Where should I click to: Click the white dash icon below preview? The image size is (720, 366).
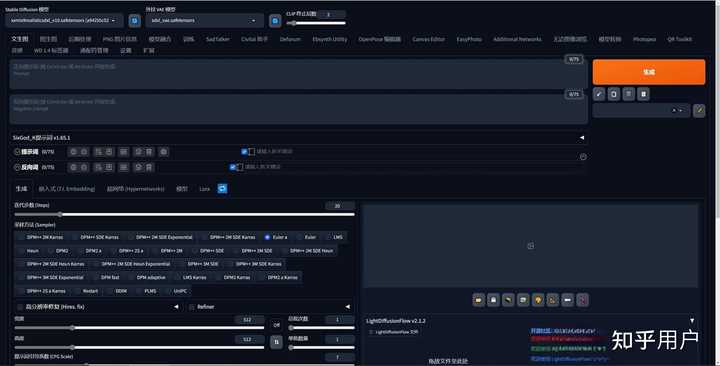[568, 300]
